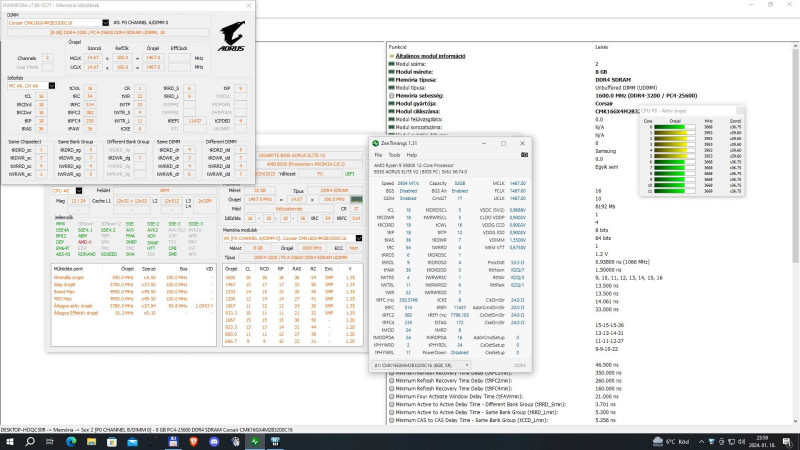Viewport: 800px width, 450px height.
Task: Open Task View from the taskbar
Action: [x=49, y=442]
